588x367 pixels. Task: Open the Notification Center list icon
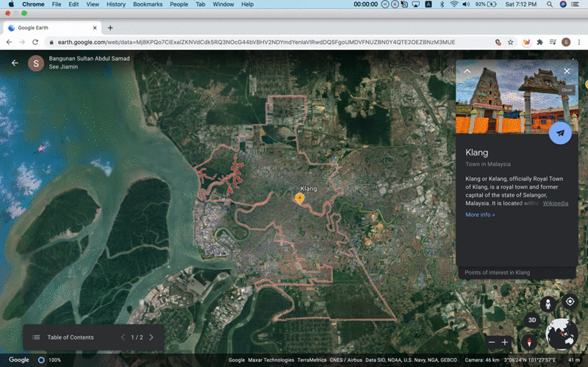point(575,4)
